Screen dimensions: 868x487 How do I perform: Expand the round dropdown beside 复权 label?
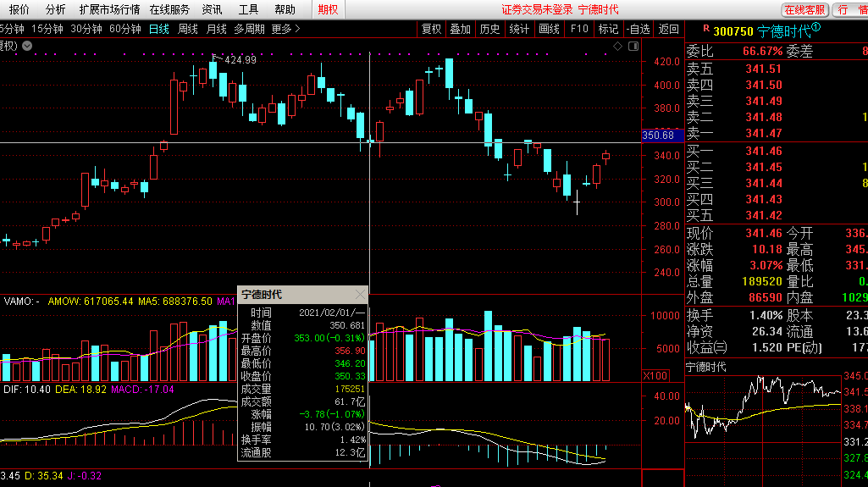pyautogui.click(x=27, y=46)
